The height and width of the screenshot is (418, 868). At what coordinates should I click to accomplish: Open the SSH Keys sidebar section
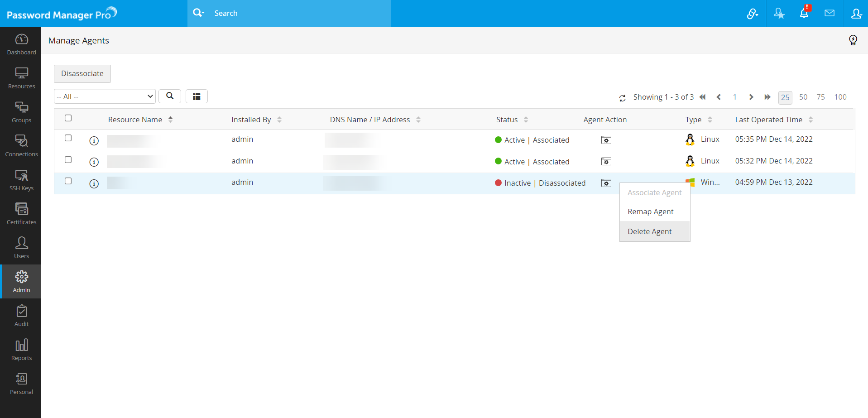(21, 180)
